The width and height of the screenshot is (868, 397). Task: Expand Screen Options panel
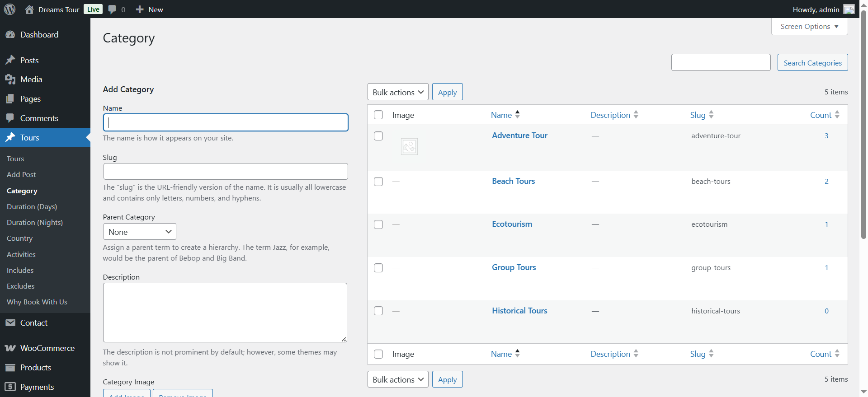coord(809,27)
